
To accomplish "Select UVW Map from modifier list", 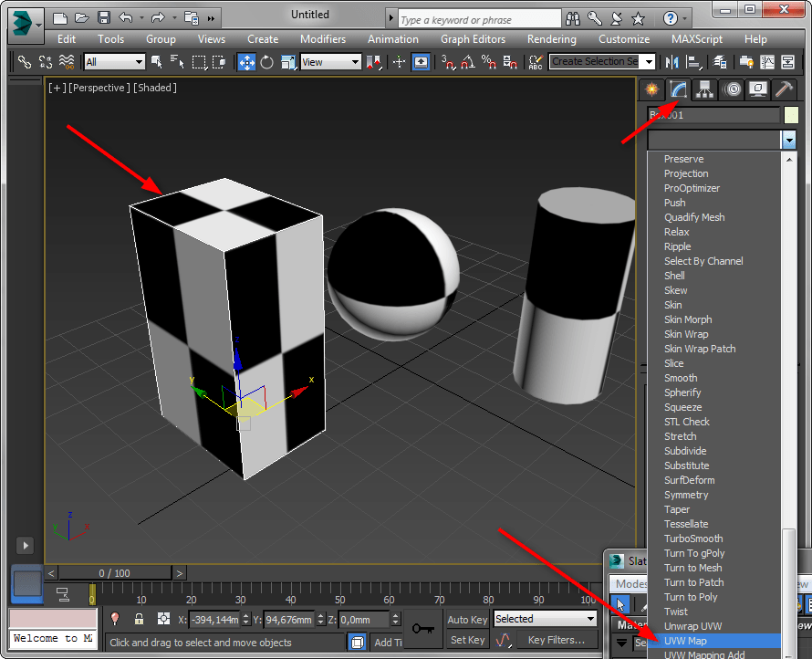I will click(685, 641).
